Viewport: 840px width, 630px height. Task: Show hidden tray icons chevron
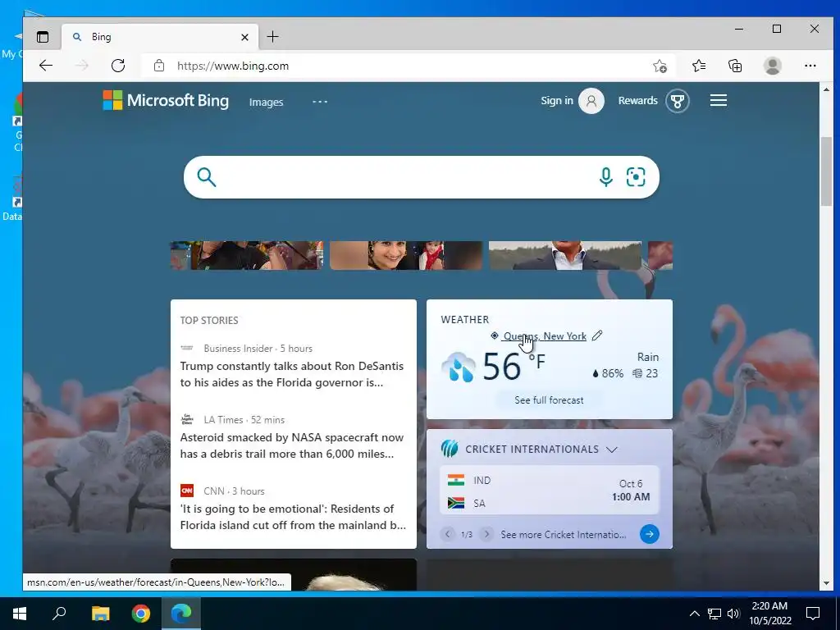[694, 614]
